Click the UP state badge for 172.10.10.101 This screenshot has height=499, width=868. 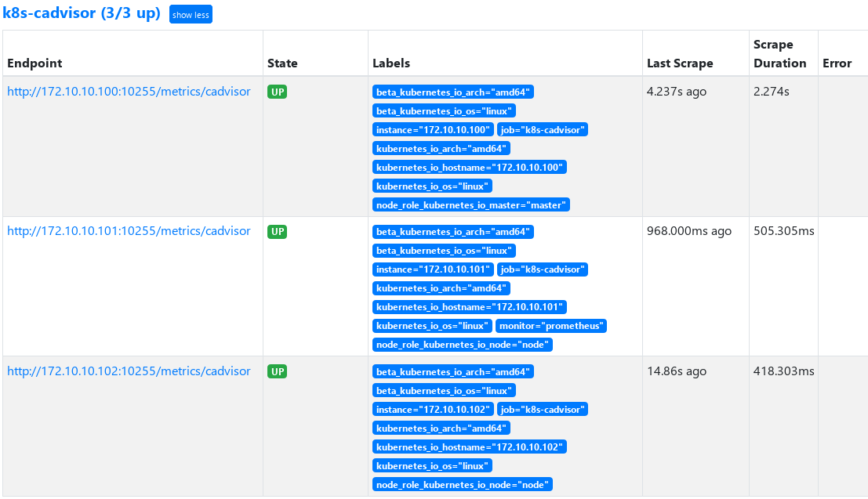(278, 231)
